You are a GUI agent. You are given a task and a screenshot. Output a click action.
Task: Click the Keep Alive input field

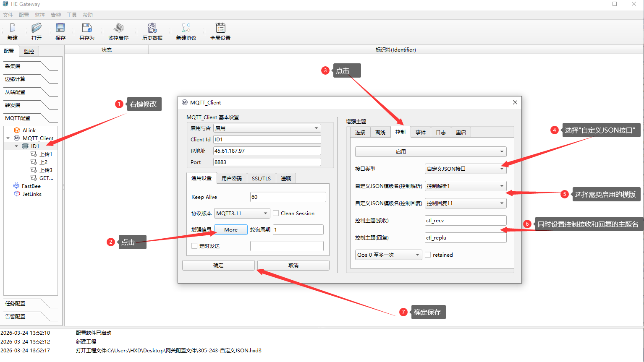click(288, 197)
